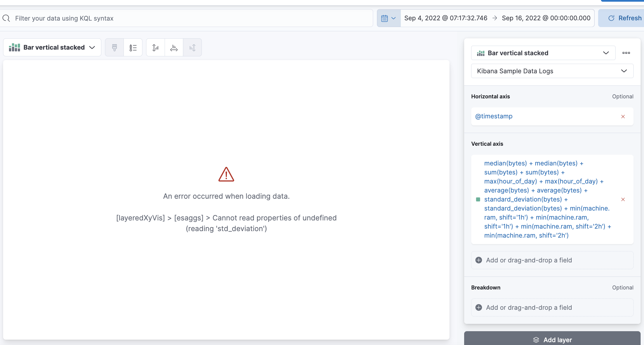Open the Kibana Sample Data Logs dropdown
Image resolution: width=644 pixels, height=345 pixels.
[x=552, y=71]
